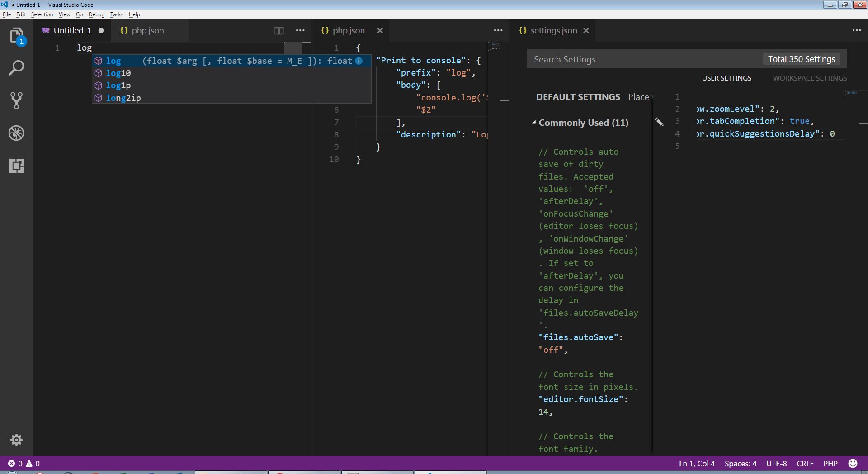
Task: Open More Actions for the Untitled-1 editor group
Action: click(x=300, y=31)
